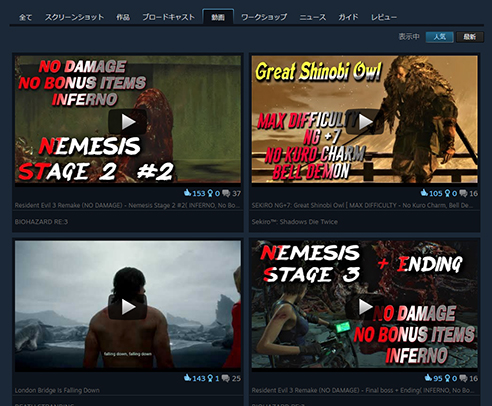Click thumbs-up icon showing 95 ratings
492x406 pixels.
(x=428, y=378)
